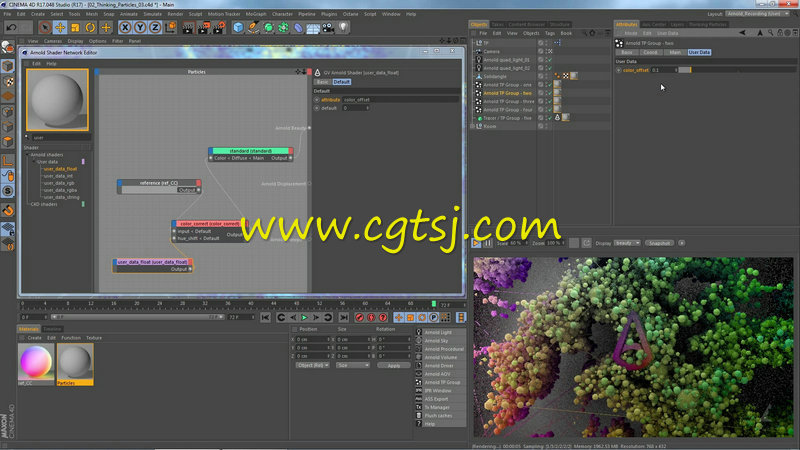Toggle the Y axis lock
The height and width of the screenshot is (450, 800).
[x=140, y=27]
